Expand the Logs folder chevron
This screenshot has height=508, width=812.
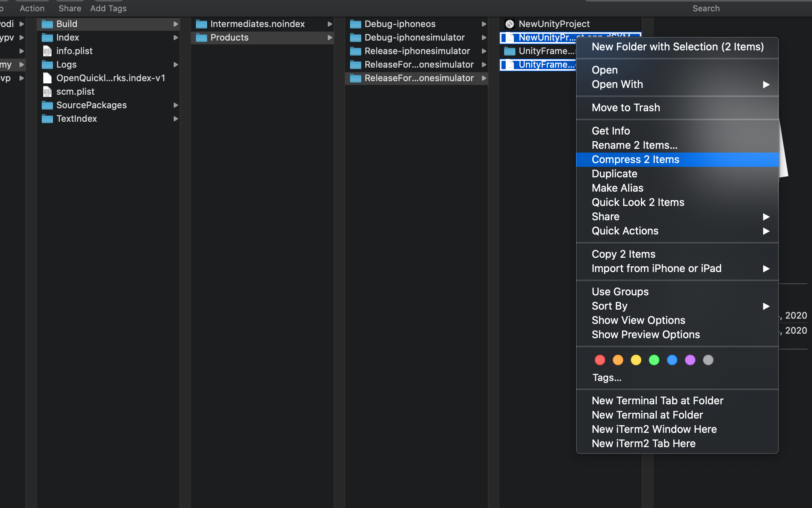click(176, 65)
